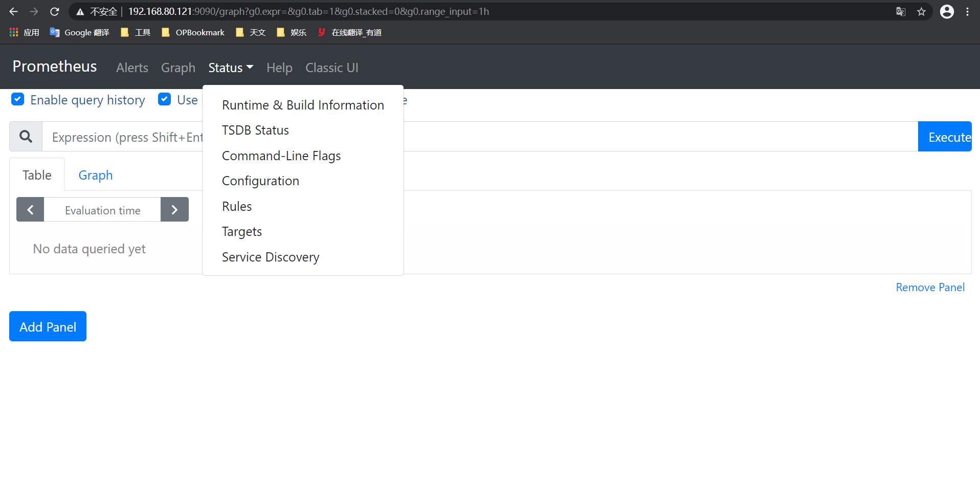Open Rules from Status menu

click(303, 206)
